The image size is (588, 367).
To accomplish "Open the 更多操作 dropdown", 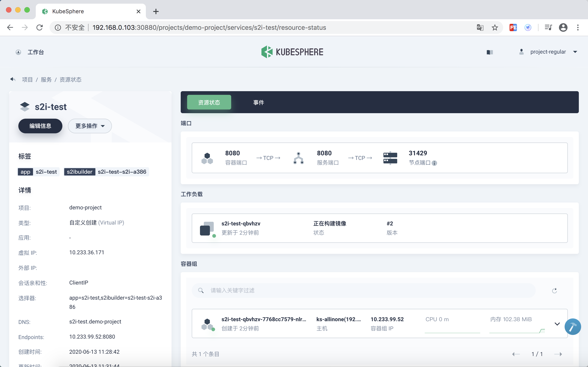I will click(x=90, y=126).
